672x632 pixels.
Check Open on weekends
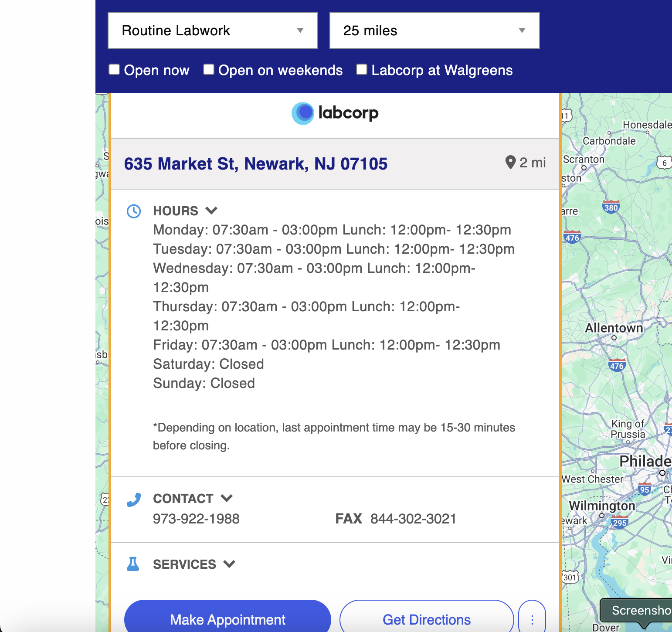coord(209,69)
